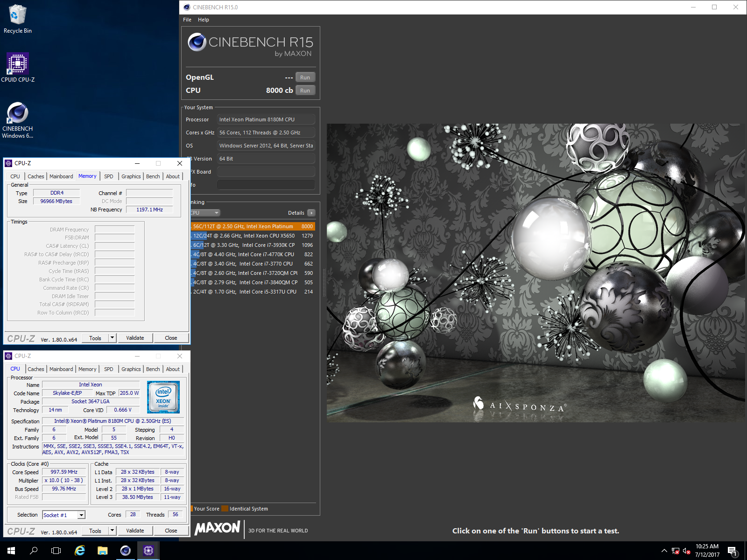The height and width of the screenshot is (560, 747).
Task: Click the MAXON logo at bottom
Action: pyautogui.click(x=218, y=528)
